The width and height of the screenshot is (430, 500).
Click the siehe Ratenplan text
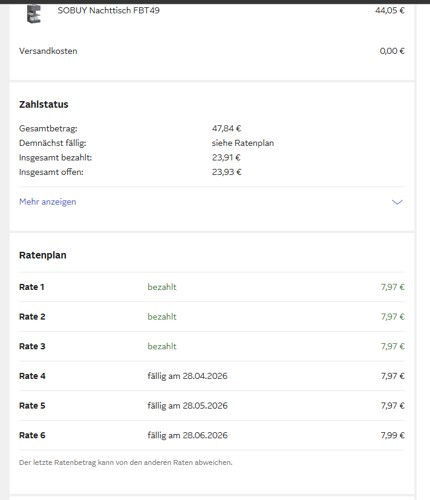[x=243, y=143]
